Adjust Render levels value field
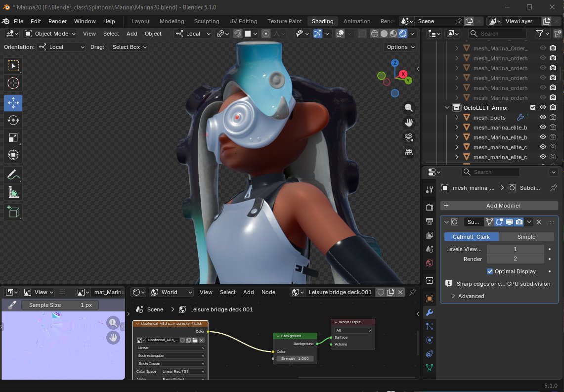564x392 pixels. [515, 259]
